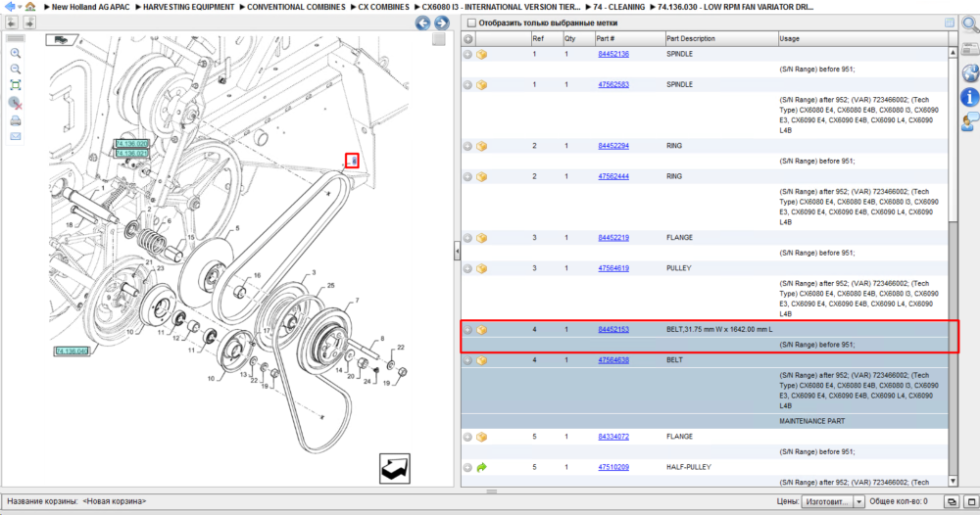Open column chooser icon above table

pyautogui.click(x=950, y=23)
